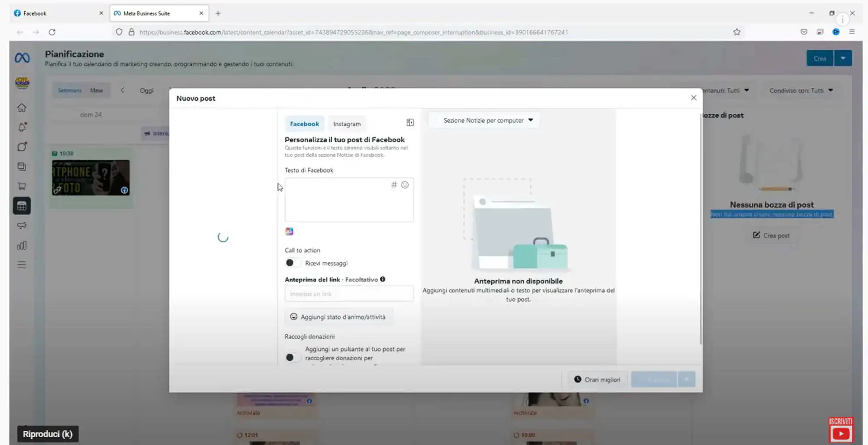The image size is (868, 445).
Task: Insert hashtag using the # icon
Action: (394, 185)
